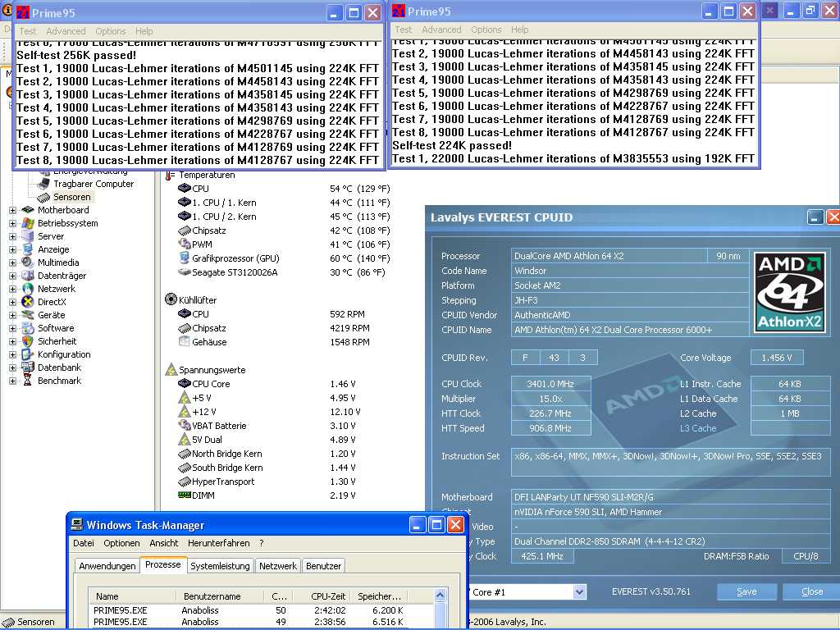This screenshot has height=630, width=840.
Task: Open Herunterfahren menu in Task-Manager
Action: click(218, 543)
